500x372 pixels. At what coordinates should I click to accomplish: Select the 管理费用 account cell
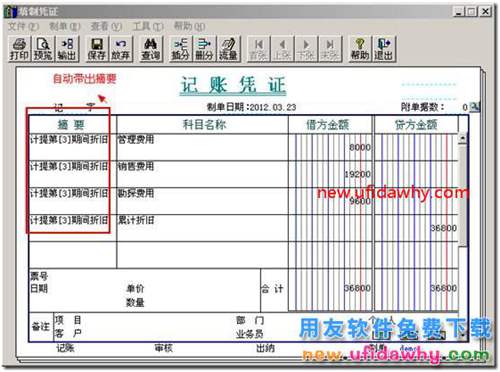pos(202,147)
